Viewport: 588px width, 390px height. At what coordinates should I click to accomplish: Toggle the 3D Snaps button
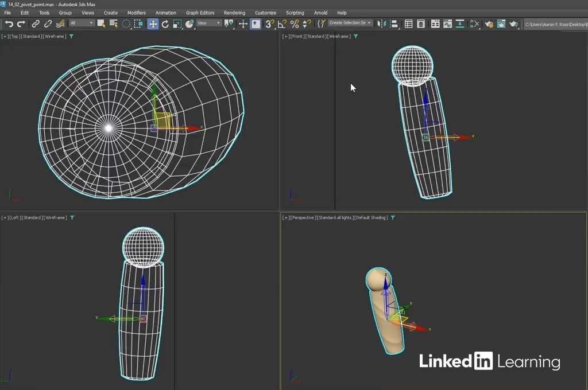(x=269, y=24)
